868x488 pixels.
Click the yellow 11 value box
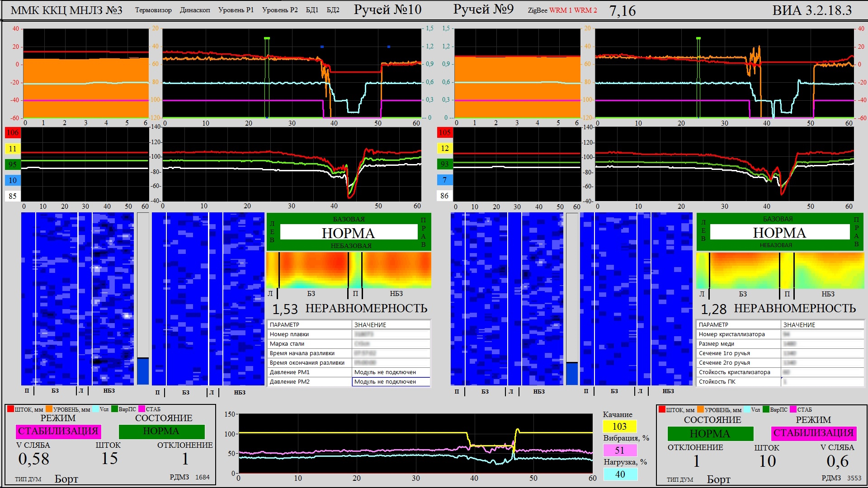click(x=13, y=149)
